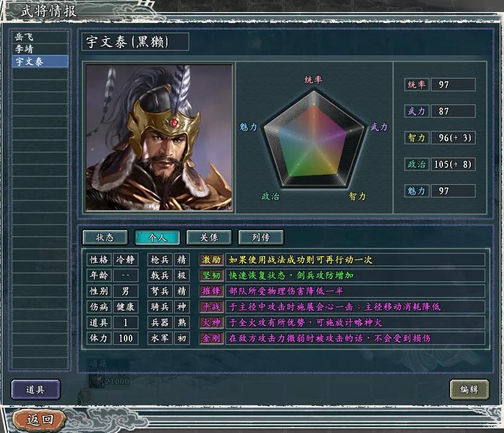This screenshot has height=433, width=504.
Task: Click the pentagon ability radar chart
Action: point(314,139)
